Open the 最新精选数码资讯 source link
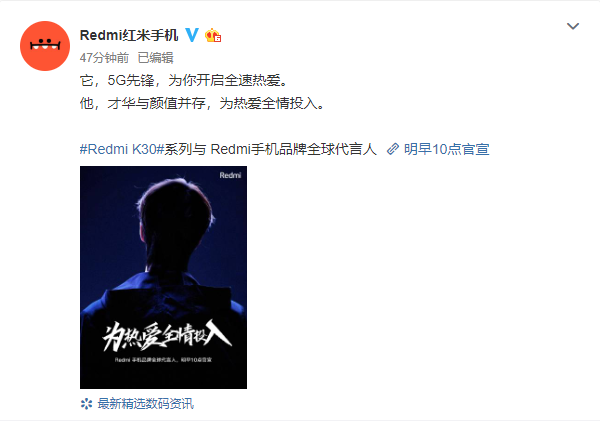This screenshot has width=600, height=421. coord(145,404)
